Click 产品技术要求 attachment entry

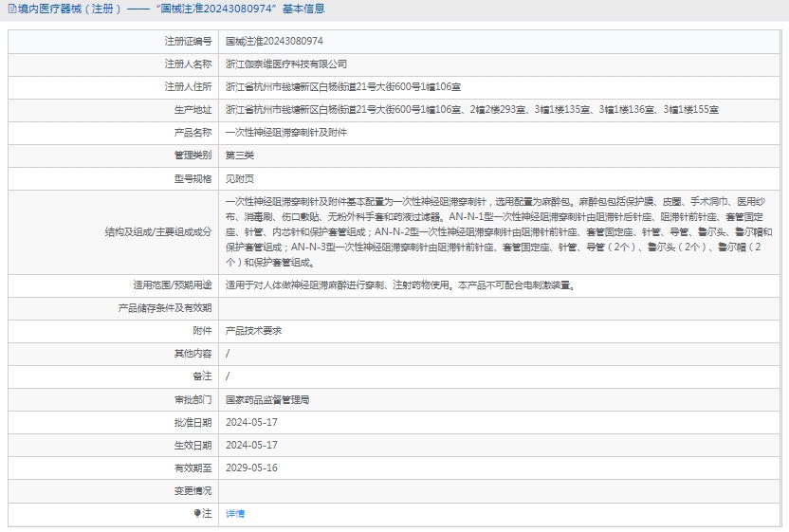point(253,331)
